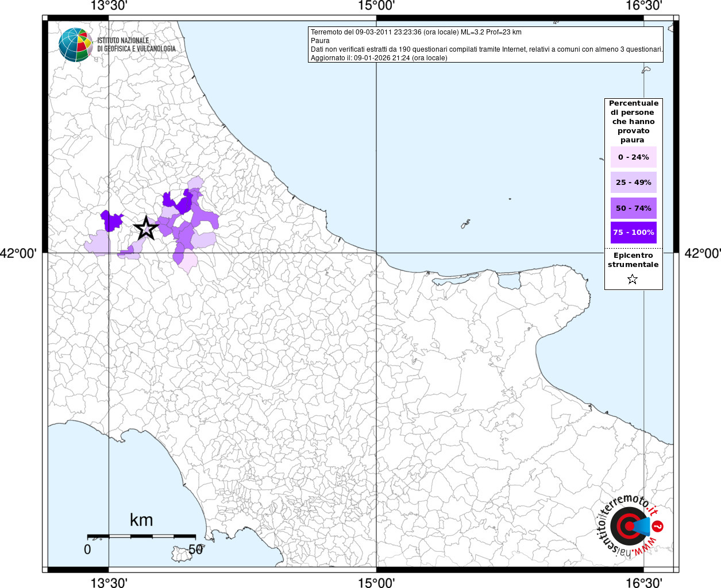Click the Istituto Nazionale di Geofisica text
This screenshot has width=721, height=588.
136,45
